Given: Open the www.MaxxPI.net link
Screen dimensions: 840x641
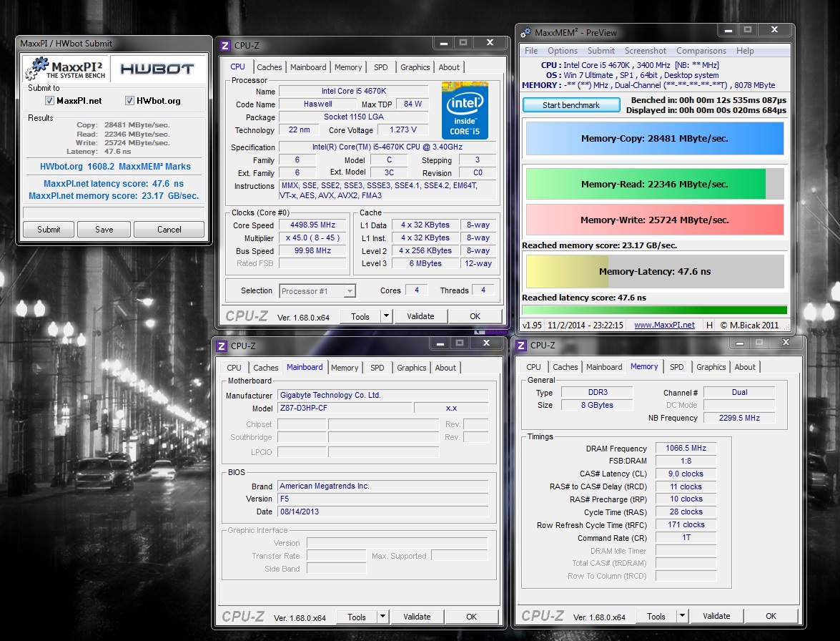Looking at the screenshot, I should coord(664,325).
